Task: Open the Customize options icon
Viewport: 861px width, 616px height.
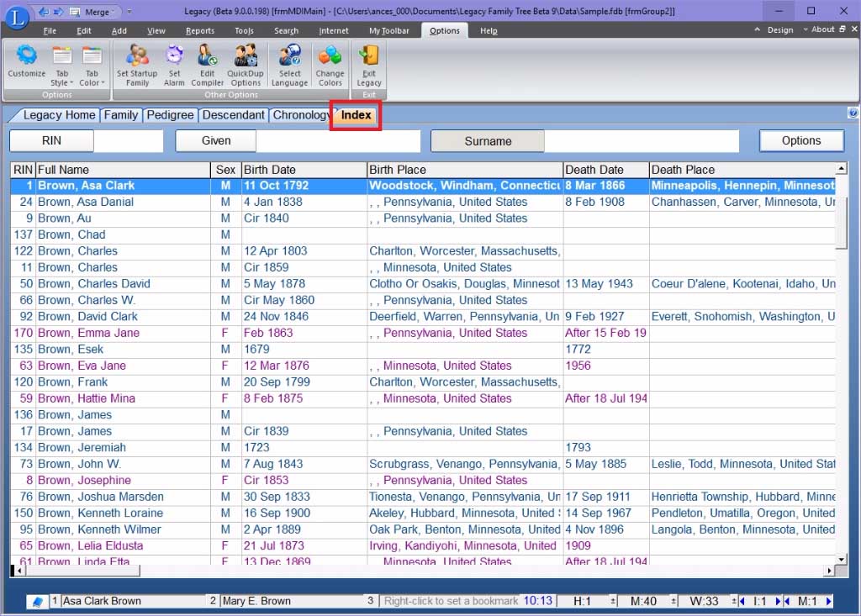Action: [26, 62]
